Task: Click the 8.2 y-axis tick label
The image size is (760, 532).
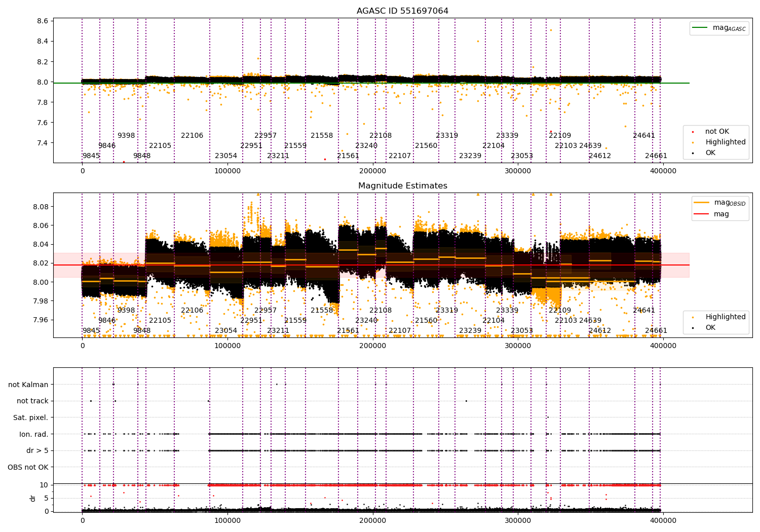Action: pos(43,62)
